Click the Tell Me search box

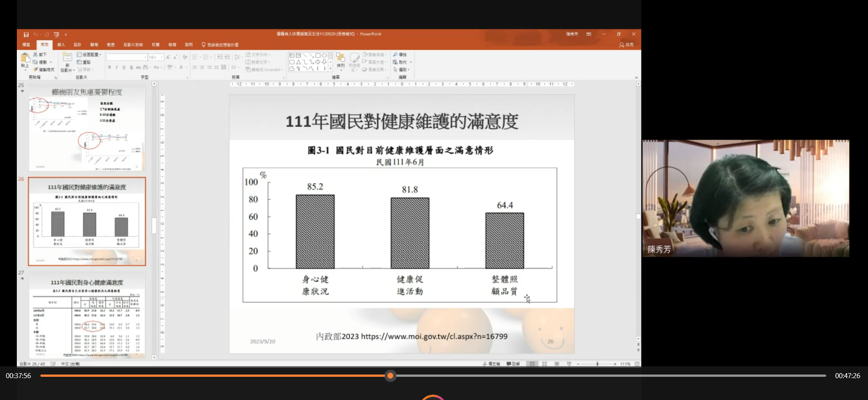tap(220, 45)
